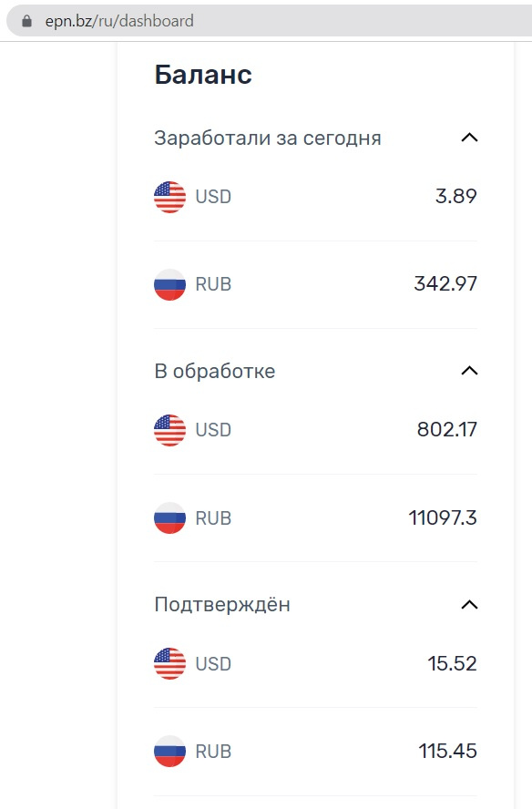Click the Баланс title

(x=203, y=75)
